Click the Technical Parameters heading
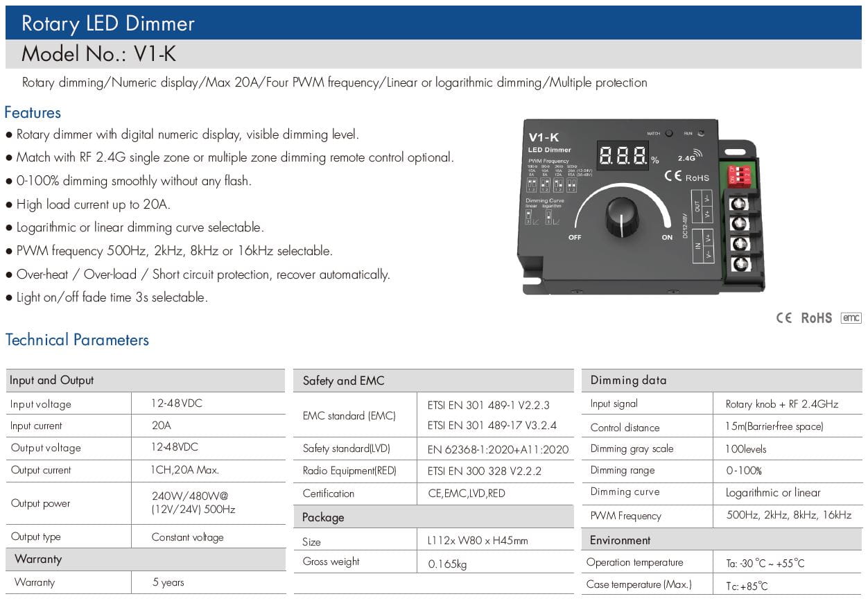 [x=77, y=340]
